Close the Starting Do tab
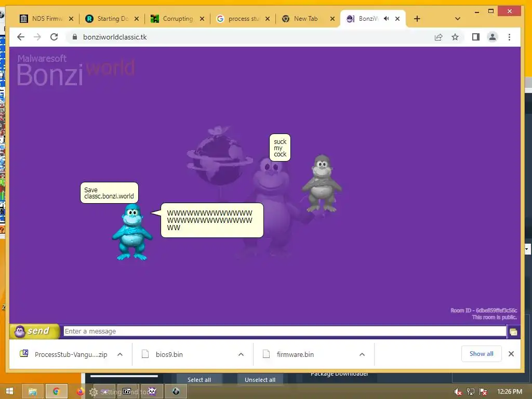The height and width of the screenshot is (399, 532). click(137, 19)
